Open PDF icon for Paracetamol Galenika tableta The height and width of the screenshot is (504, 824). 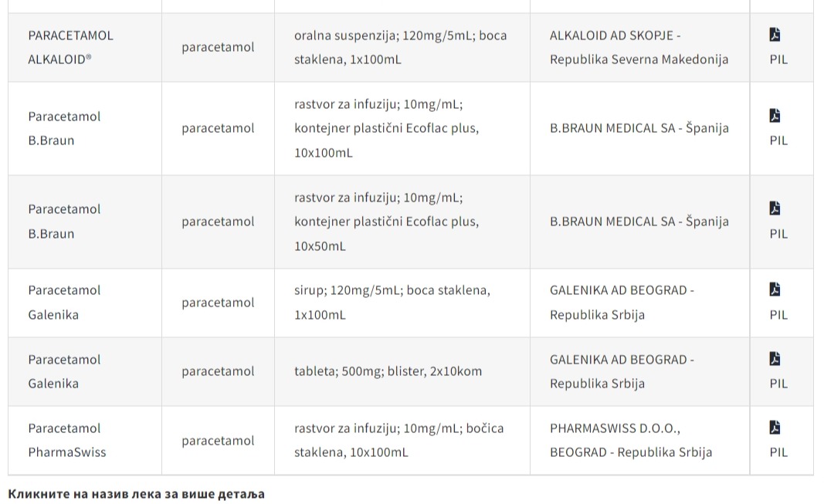[x=775, y=359]
